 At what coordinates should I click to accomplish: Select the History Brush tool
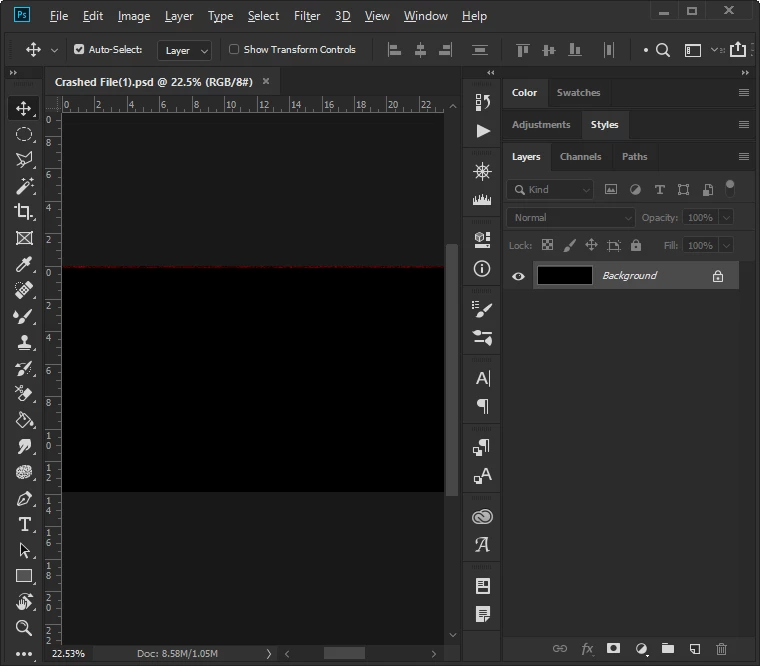(x=23, y=368)
